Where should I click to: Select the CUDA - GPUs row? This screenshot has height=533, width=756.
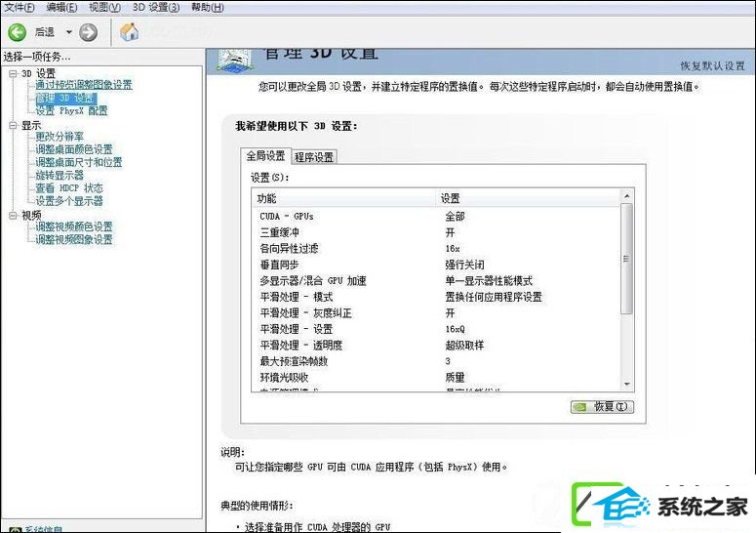(436, 216)
